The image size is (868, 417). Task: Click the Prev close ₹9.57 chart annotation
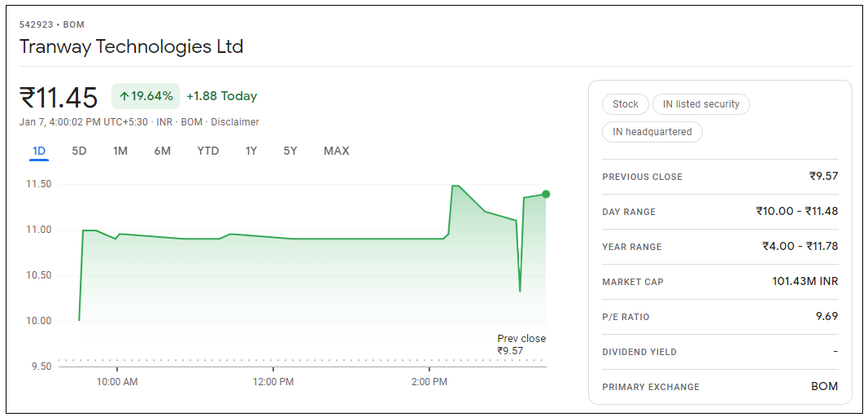click(x=521, y=345)
